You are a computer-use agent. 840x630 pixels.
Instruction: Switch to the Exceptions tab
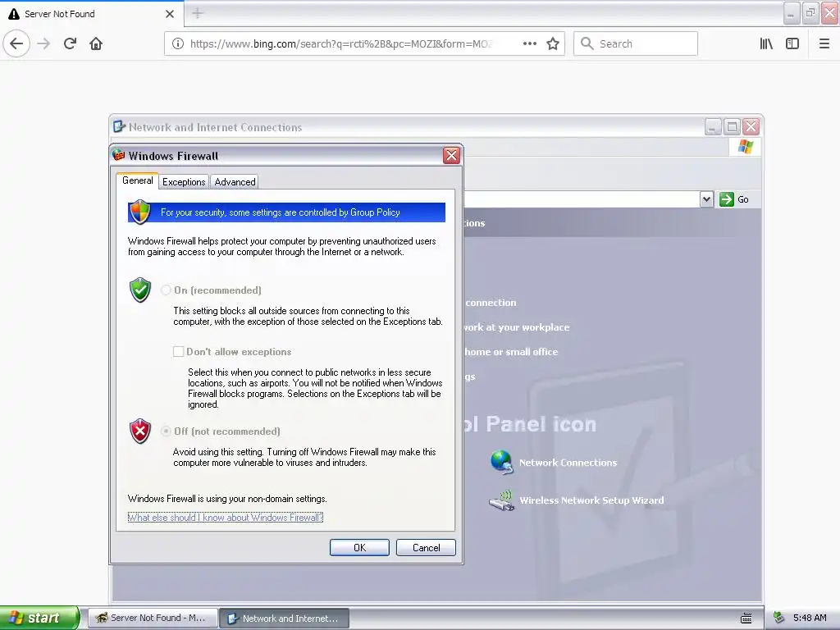click(x=184, y=181)
